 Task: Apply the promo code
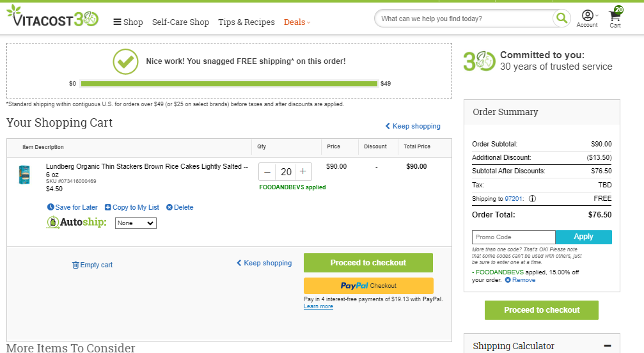583,237
